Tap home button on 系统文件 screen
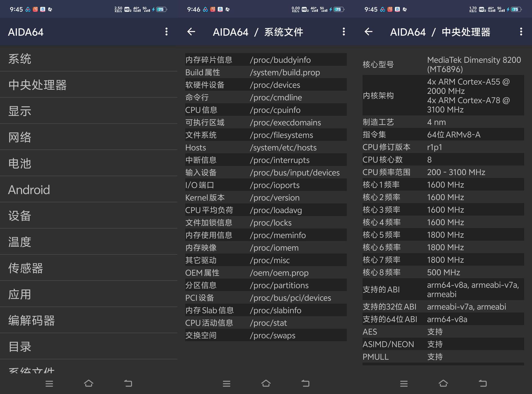 pyautogui.click(x=266, y=383)
